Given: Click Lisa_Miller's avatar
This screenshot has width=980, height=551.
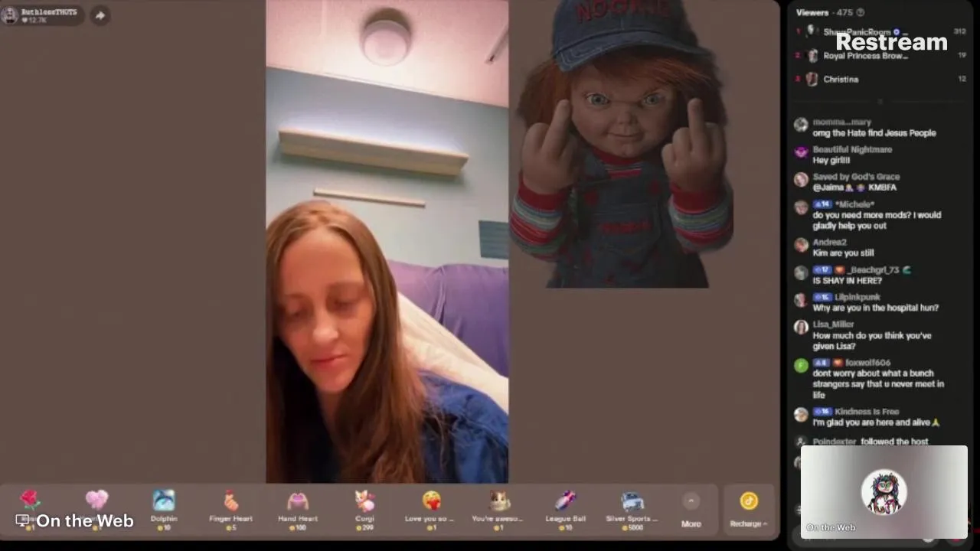Looking at the screenshot, I should [801, 327].
